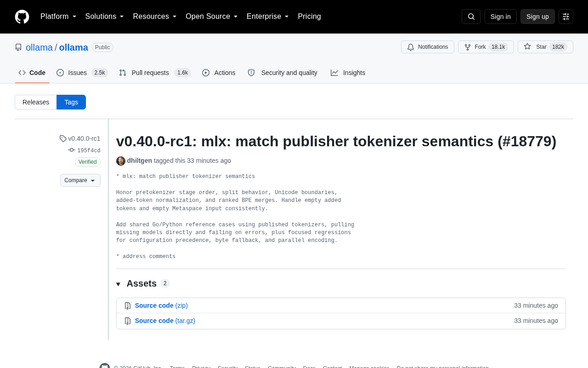Expand the Open Source menu
588x368 pixels.
click(212, 17)
